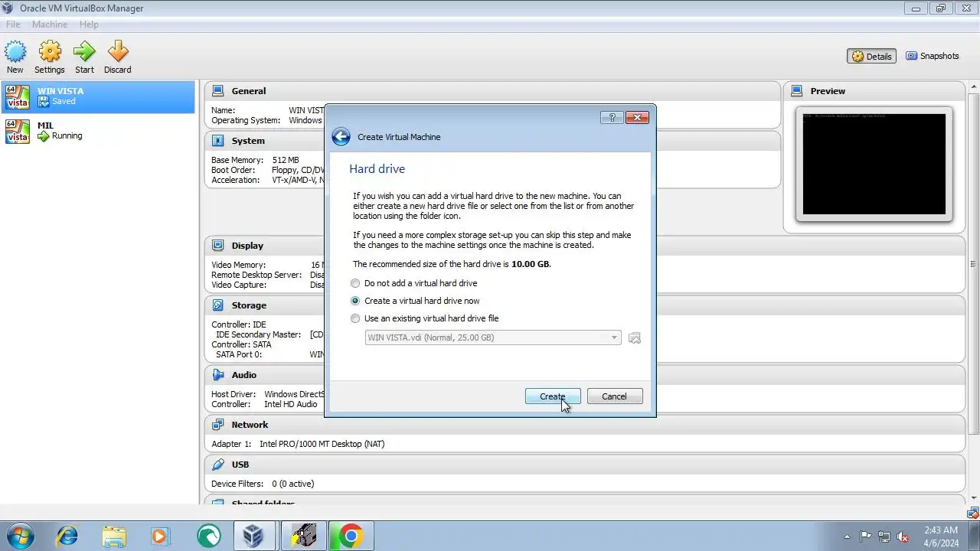
Task: Click the Network header label
Action: (250, 425)
